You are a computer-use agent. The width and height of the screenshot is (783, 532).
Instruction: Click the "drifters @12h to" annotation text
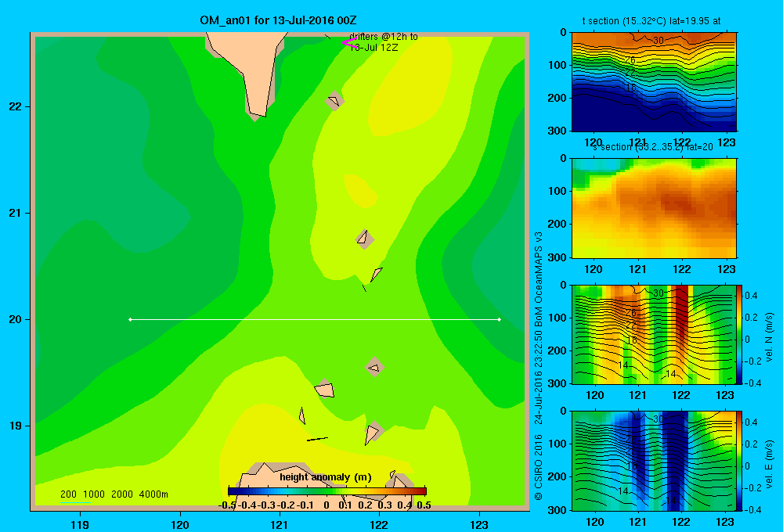point(384,37)
